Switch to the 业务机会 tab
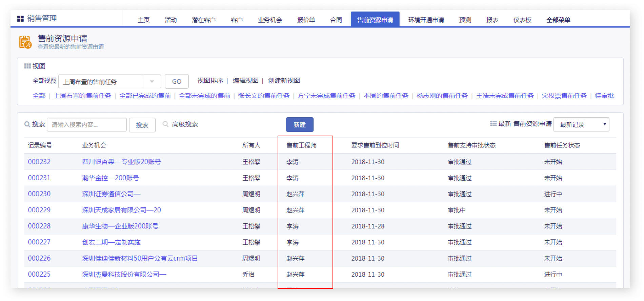The height and width of the screenshot is (301, 644). coord(270,20)
